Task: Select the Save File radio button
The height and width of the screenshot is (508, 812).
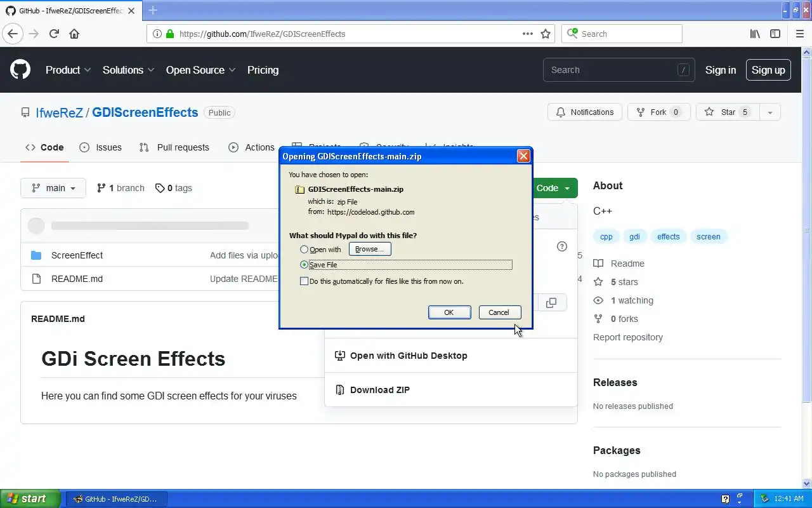Action: [304, 265]
